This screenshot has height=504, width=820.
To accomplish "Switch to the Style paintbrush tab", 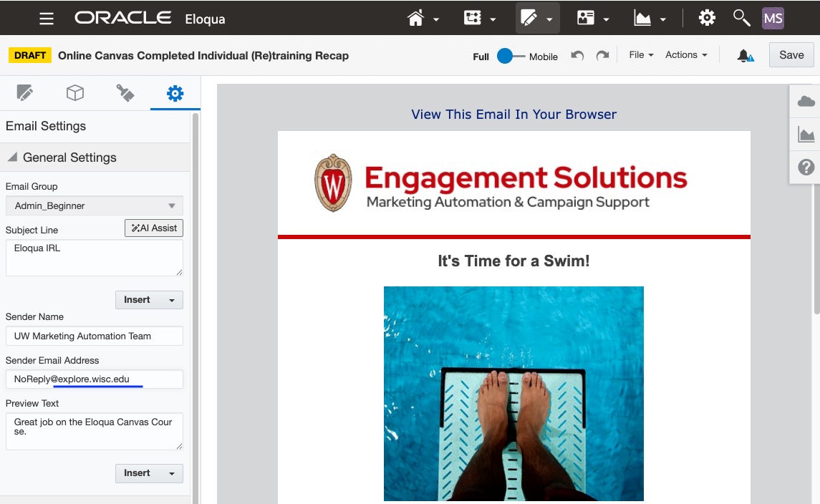I will 125,93.
